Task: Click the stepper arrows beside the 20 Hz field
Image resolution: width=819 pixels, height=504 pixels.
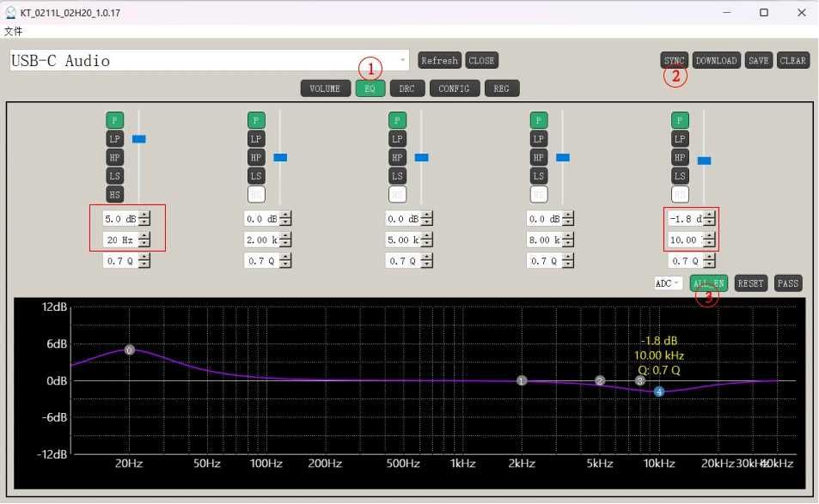Action: pos(144,240)
